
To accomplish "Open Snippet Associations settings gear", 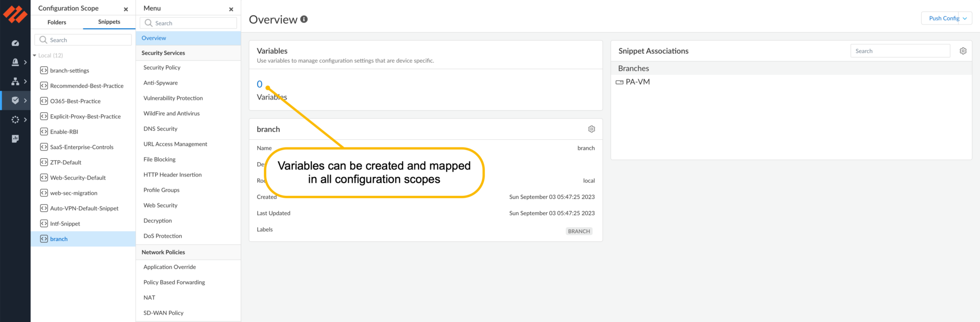I will pyautogui.click(x=963, y=51).
